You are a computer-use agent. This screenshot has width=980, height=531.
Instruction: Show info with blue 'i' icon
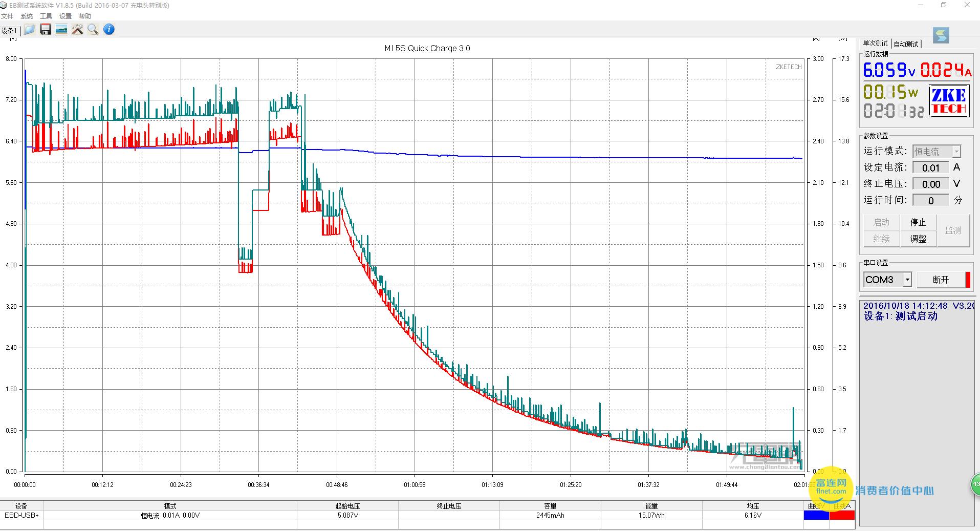[x=109, y=29]
